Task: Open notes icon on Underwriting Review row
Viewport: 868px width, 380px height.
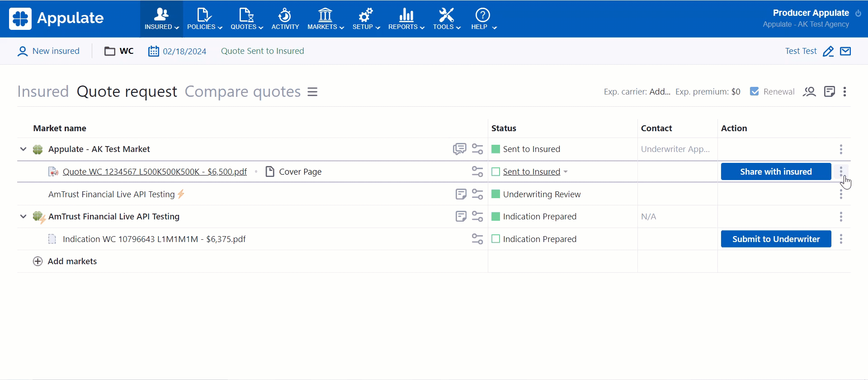Action: pos(461,194)
